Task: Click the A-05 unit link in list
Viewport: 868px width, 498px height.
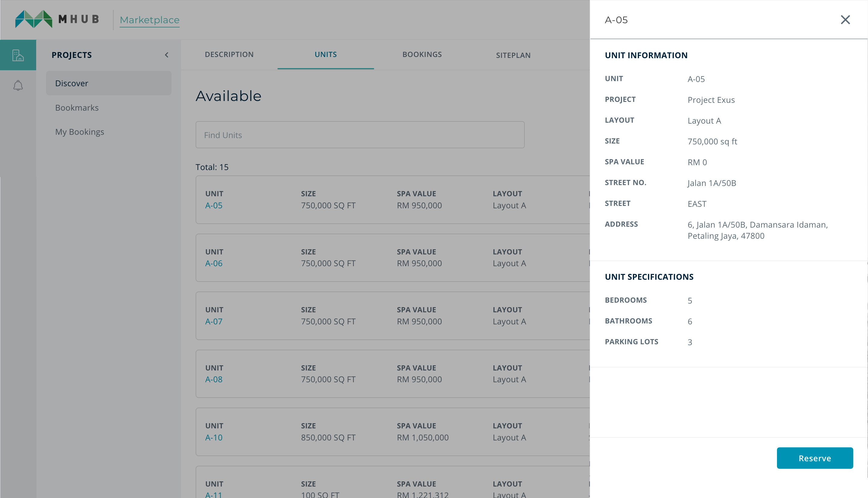Action: point(214,206)
